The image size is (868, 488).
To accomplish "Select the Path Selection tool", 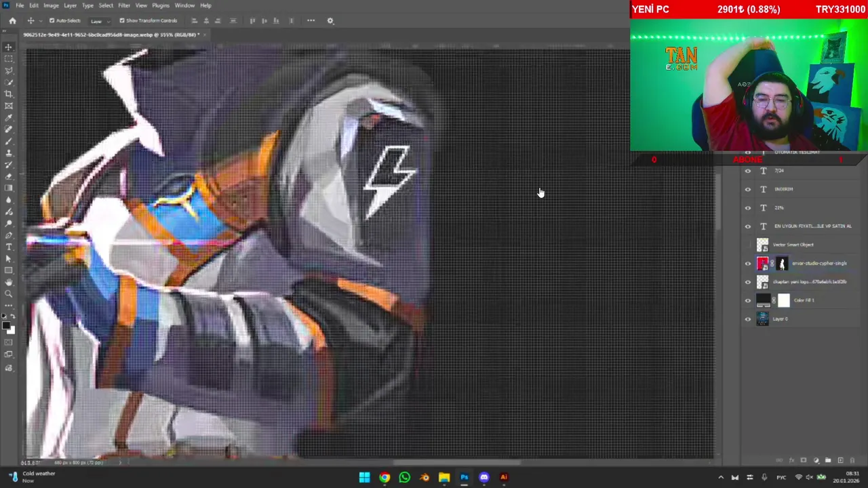I will tap(9, 258).
